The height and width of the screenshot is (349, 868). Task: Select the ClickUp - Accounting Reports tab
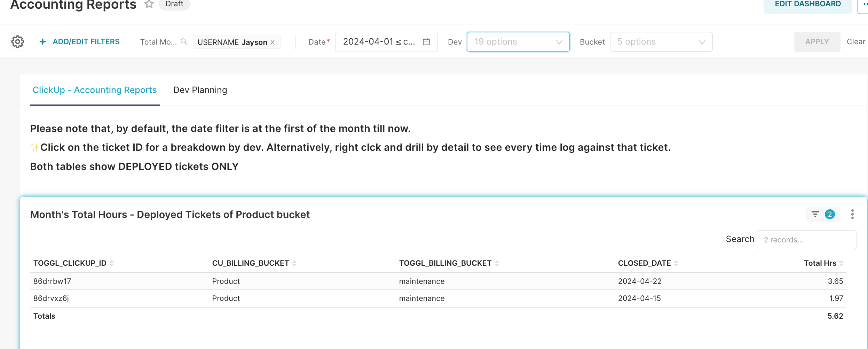point(95,90)
